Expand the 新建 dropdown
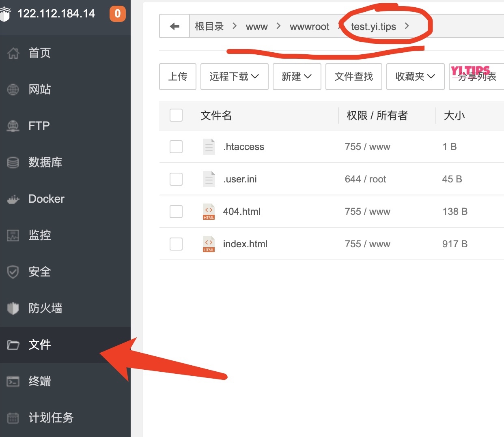Viewport: 504px width, 437px height. [297, 77]
